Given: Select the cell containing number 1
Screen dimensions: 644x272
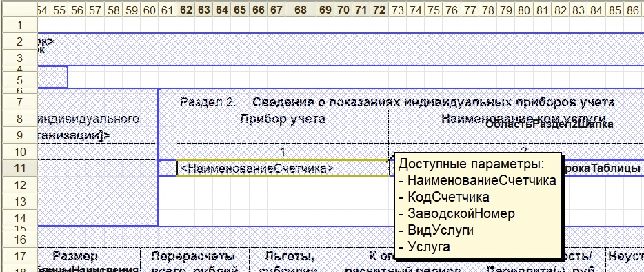Looking at the screenshot, I should [x=283, y=152].
